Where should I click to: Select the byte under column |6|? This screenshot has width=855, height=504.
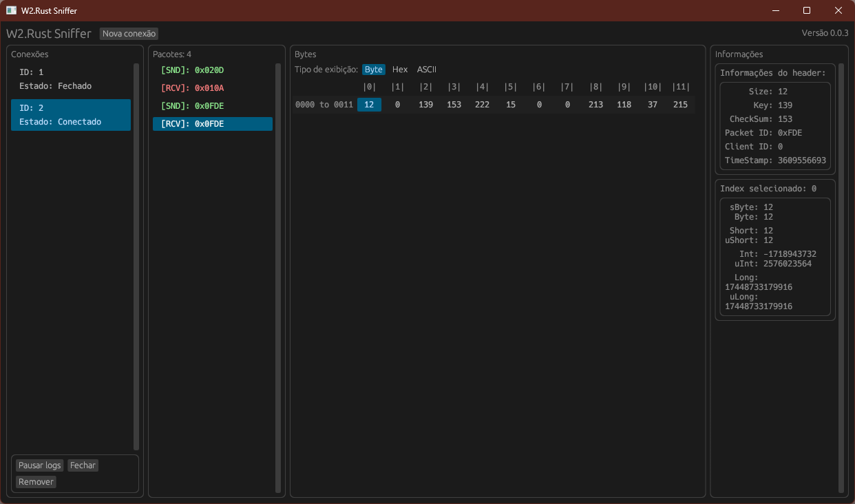click(x=540, y=105)
